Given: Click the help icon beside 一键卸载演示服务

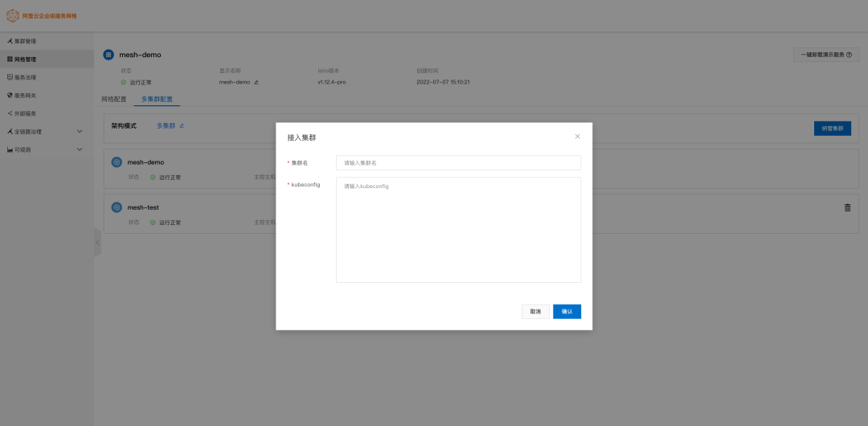Looking at the screenshot, I should pos(849,55).
